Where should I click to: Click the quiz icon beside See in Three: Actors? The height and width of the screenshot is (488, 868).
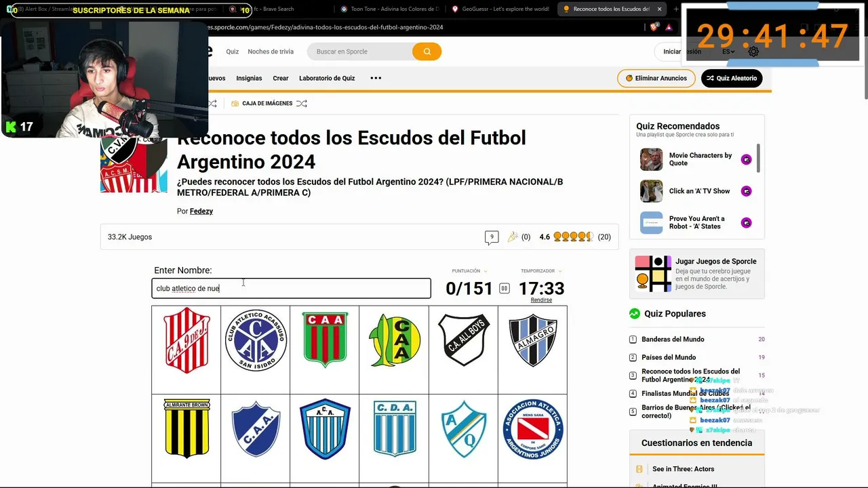639,469
